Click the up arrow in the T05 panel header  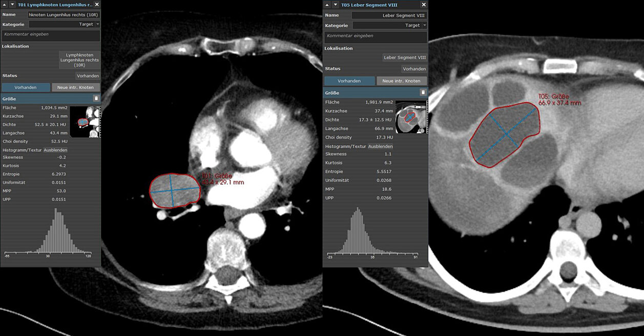[x=327, y=5]
